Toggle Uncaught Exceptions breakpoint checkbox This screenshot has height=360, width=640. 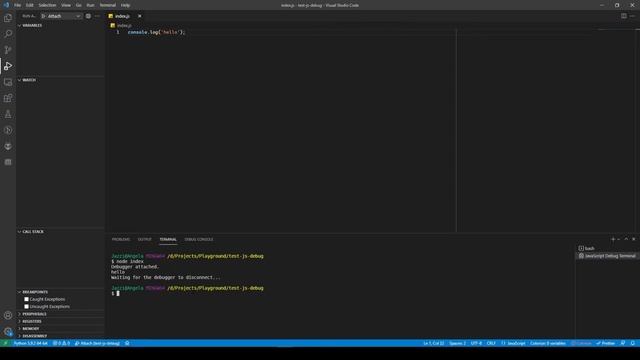pyautogui.click(x=26, y=307)
